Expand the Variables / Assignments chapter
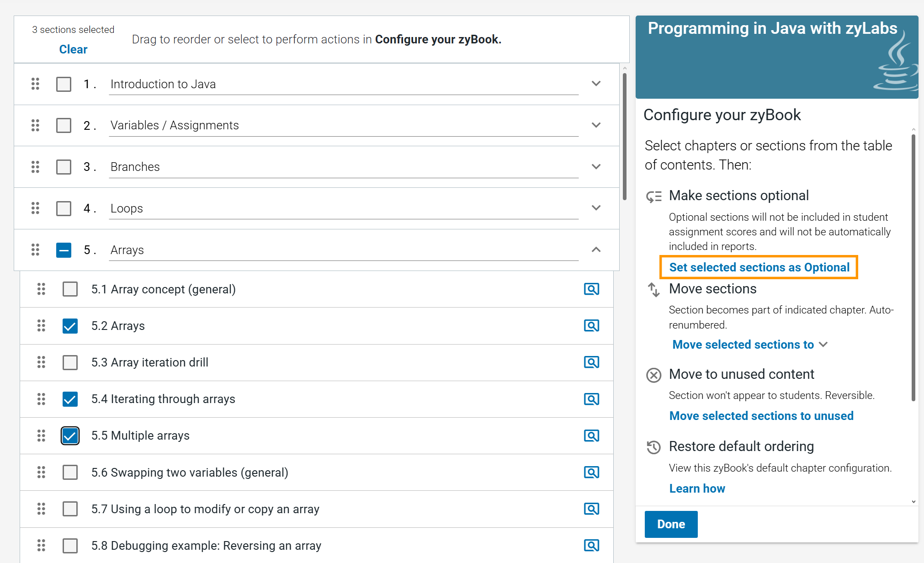The height and width of the screenshot is (563, 924). tap(596, 125)
